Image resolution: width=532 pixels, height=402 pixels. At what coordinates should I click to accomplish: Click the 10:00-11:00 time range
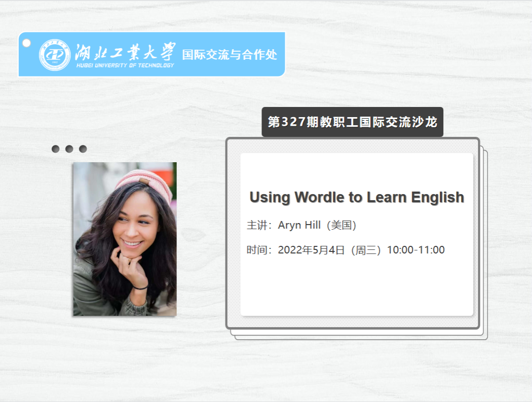(415, 250)
